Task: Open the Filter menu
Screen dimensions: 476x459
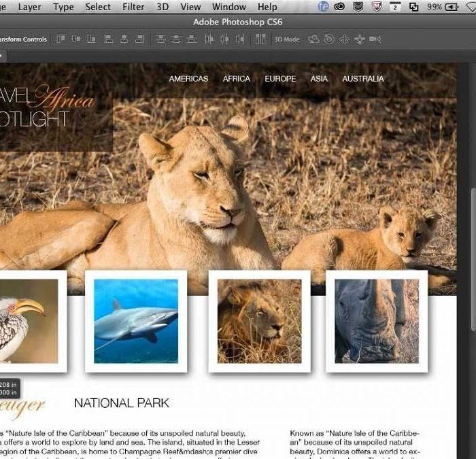Action: click(x=133, y=7)
